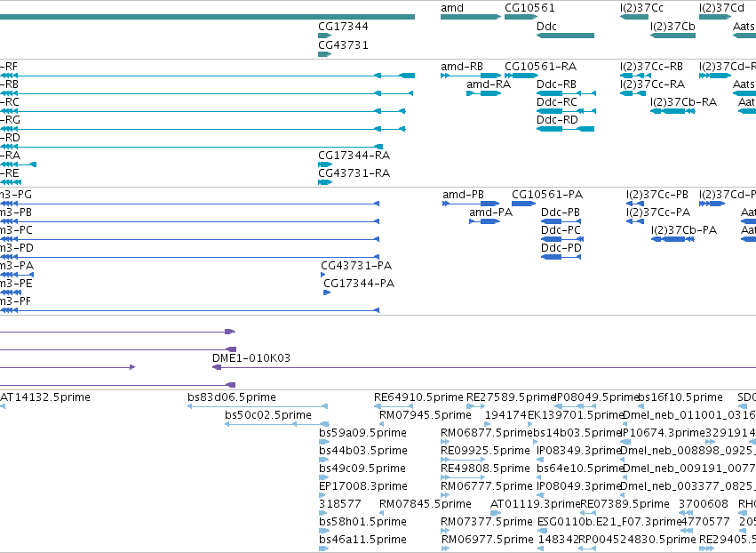Select the RE09925.5prime EST label

pos(485,451)
